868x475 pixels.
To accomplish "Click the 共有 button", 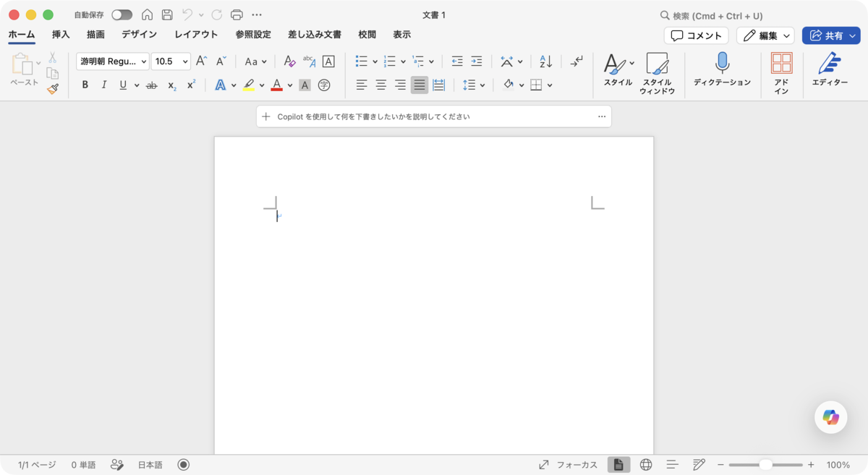I will [x=831, y=35].
